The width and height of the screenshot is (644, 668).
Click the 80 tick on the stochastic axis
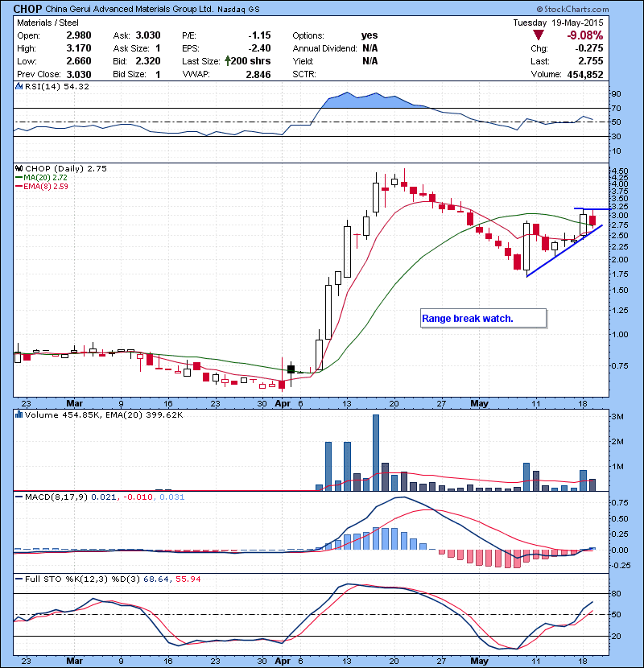[616, 593]
